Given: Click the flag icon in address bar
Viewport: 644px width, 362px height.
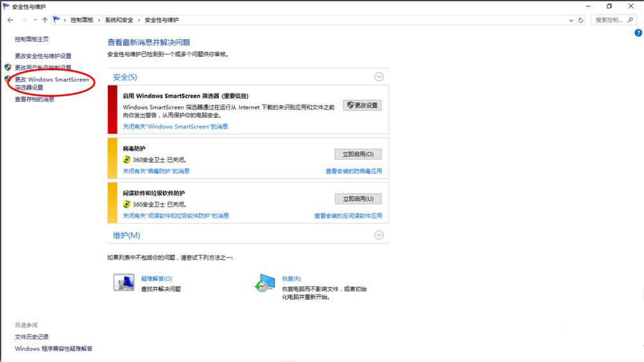Looking at the screenshot, I should (x=56, y=19).
